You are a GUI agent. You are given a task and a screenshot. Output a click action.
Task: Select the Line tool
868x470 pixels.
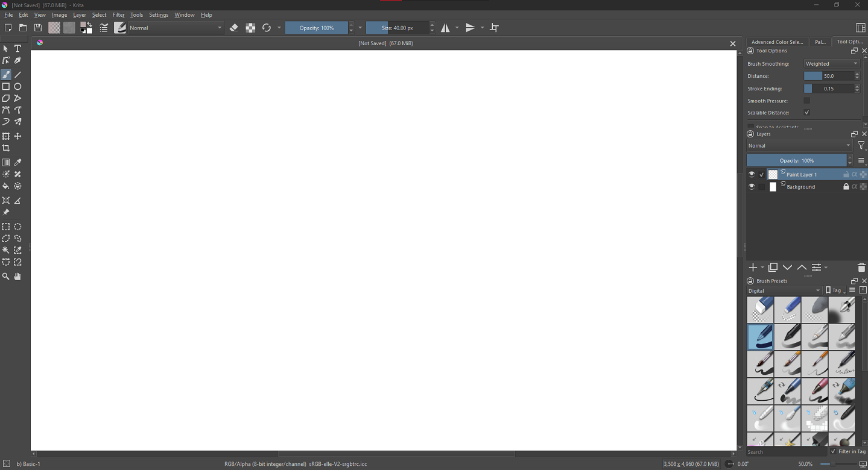pos(17,75)
